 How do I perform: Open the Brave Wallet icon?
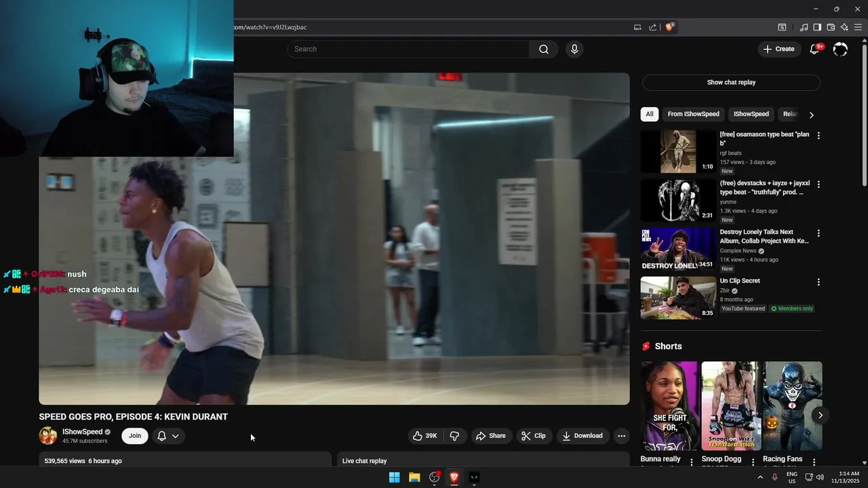[831, 27]
